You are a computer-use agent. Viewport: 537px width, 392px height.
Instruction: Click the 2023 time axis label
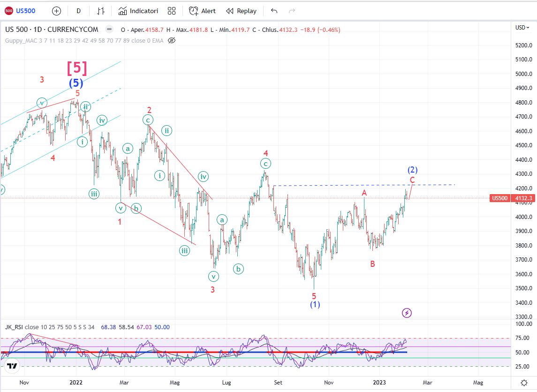tap(379, 383)
